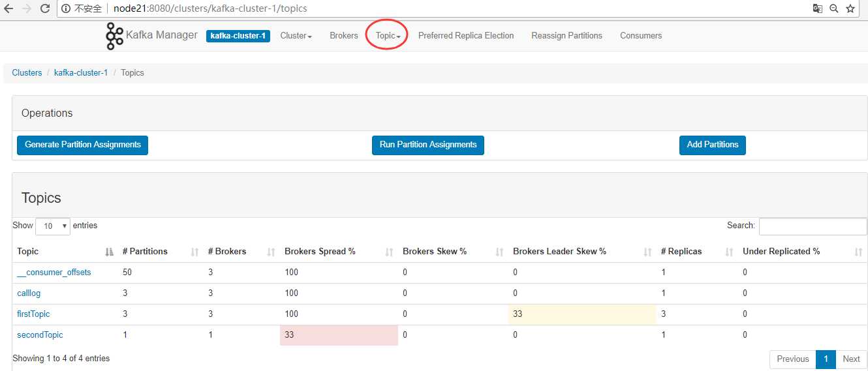Image resolution: width=868 pixels, height=371 pixels.
Task: Open the translate page icon
Action: (x=817, y=8)
